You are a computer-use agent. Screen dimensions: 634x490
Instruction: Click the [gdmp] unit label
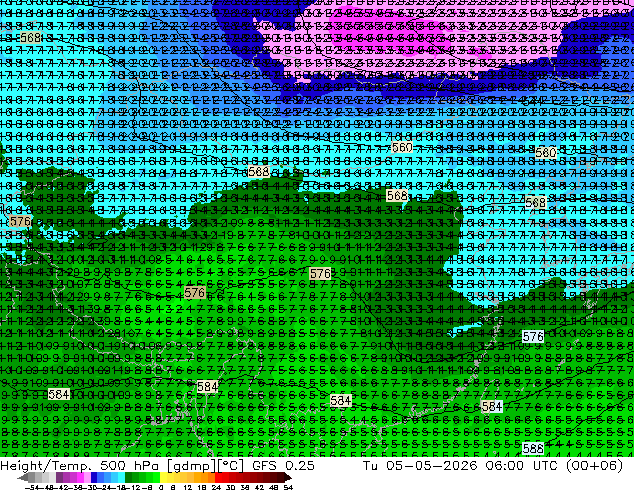pyautogui.click(x=192, y=466)
